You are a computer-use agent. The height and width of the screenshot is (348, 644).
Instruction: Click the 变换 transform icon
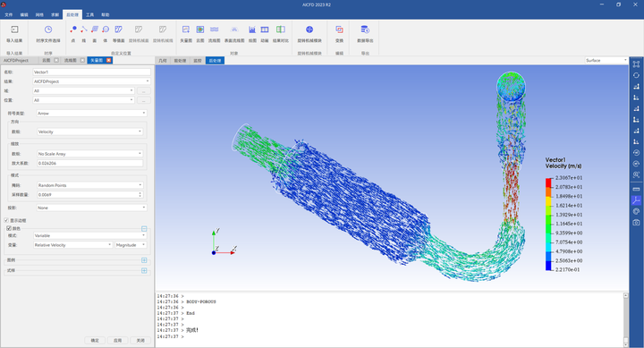tap(339, 30)
